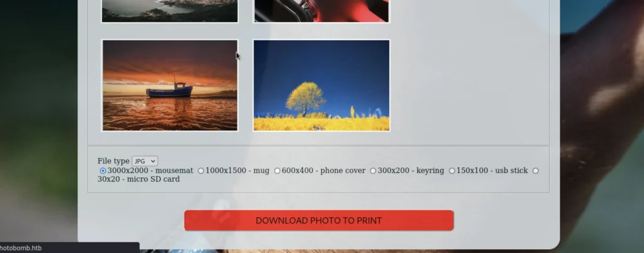Select the 1000x1500 mug radio option
The width and height of the screenshot is (644, 253).
pos(201,171)
